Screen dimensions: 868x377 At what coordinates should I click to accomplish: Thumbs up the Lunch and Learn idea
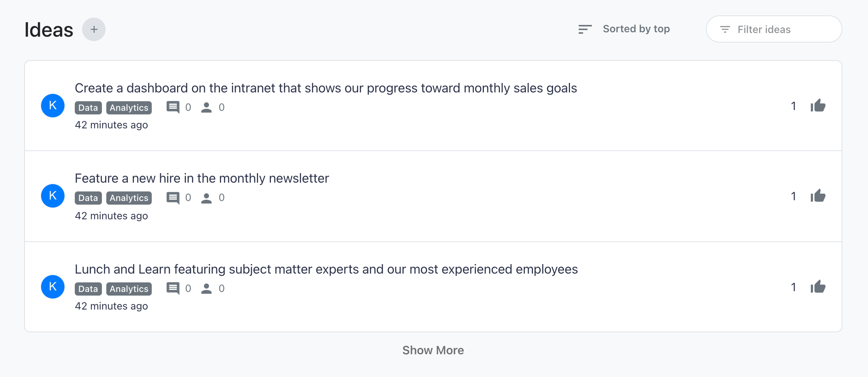(x=818, y=287)
